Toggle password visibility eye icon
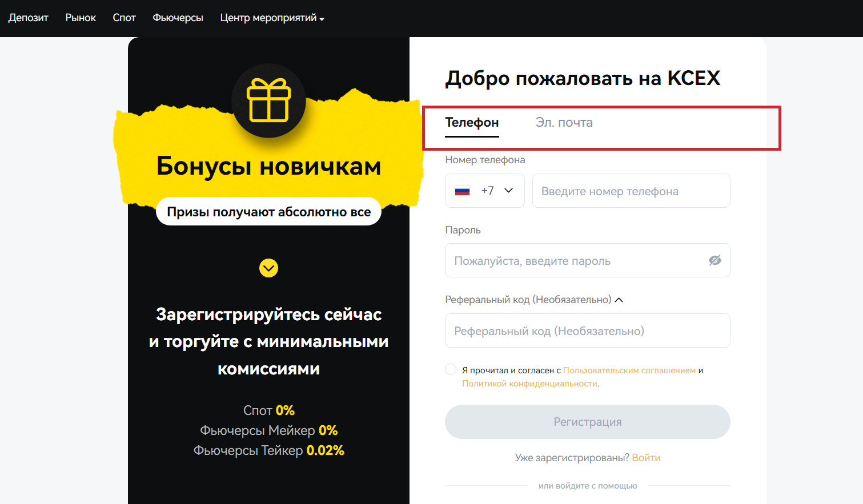Screen dimensions: 863x504 coord(715,260)
